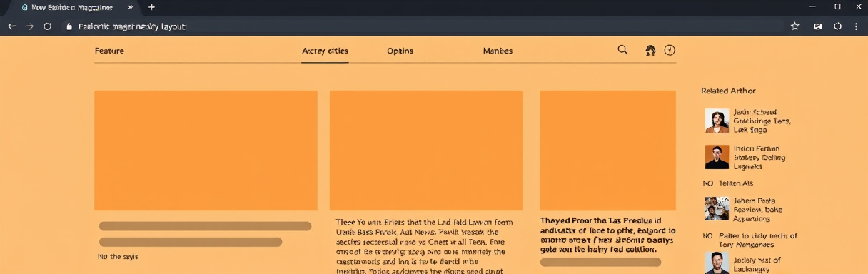Maximize the browser window
The width and height of the screenshot is (868, 274).
tap(837, 6)
